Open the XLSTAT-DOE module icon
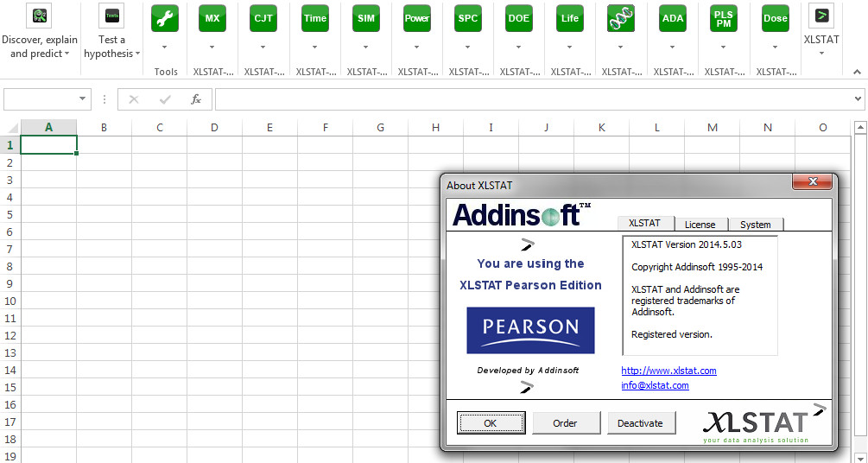 pyautogui.click(x=519, y=18)
